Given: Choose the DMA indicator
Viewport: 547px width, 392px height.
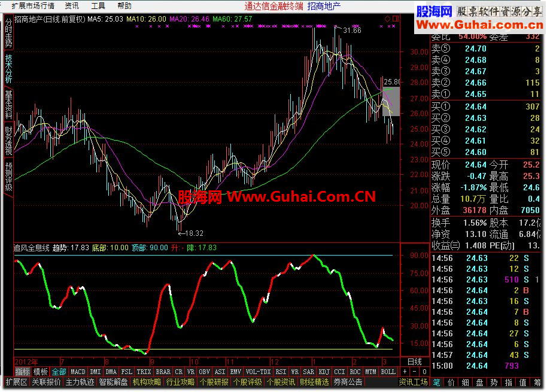Looking at the screenshot, I should pyautogui.click(x=111, y=372).
